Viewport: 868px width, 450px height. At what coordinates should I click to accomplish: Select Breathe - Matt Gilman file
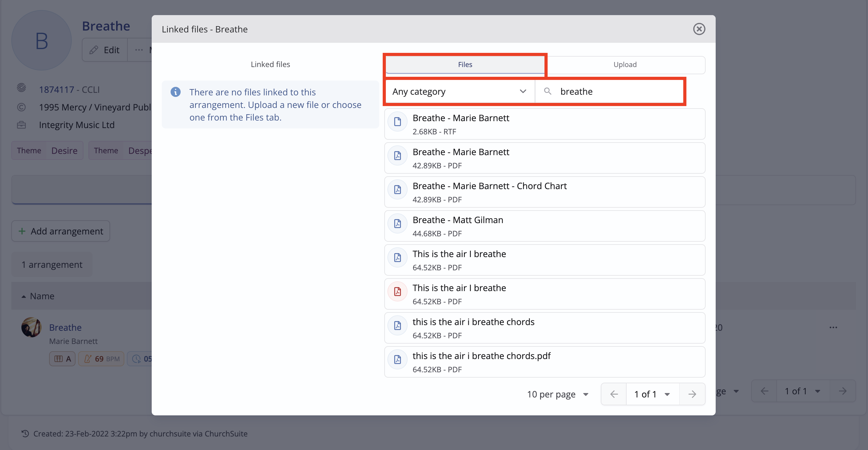(x=544, y=226)
